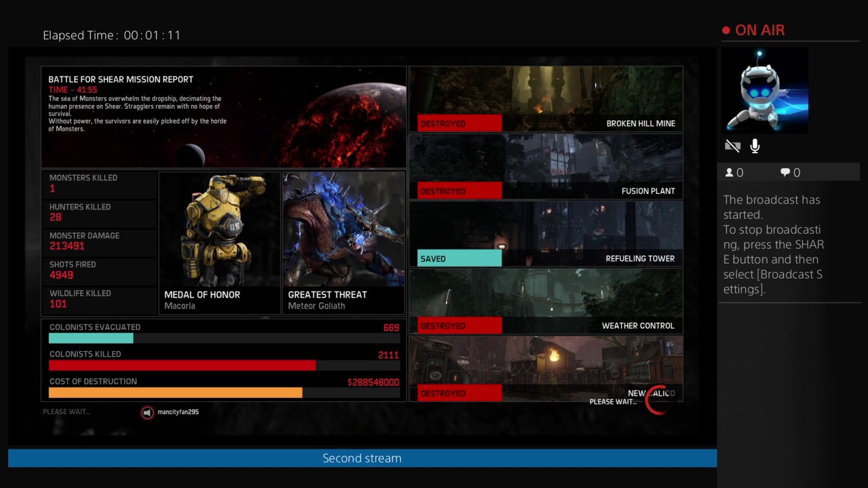The height and width of the screenshot is (488, 868).
Task: Click the Second stream title bar
Action: point(362,458)
